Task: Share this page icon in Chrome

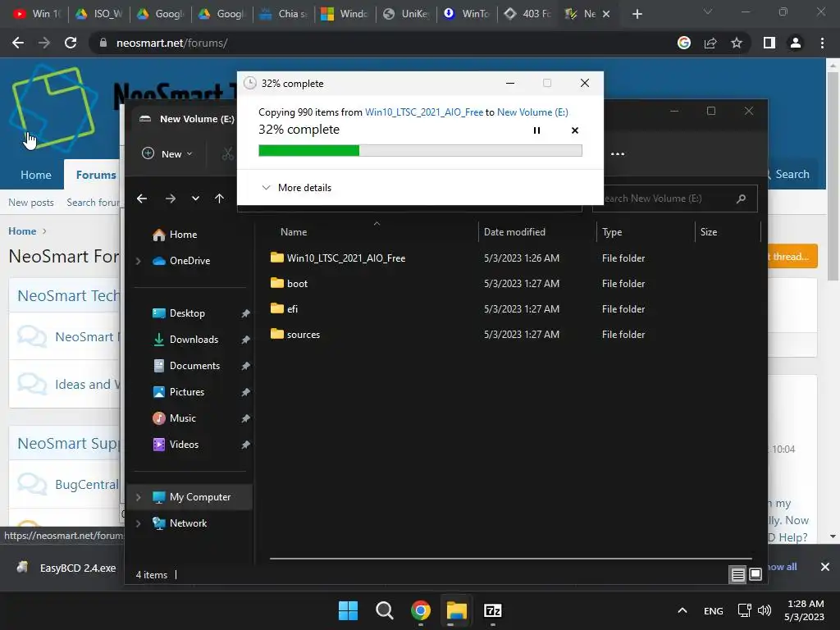Action: tap(710, 43)
